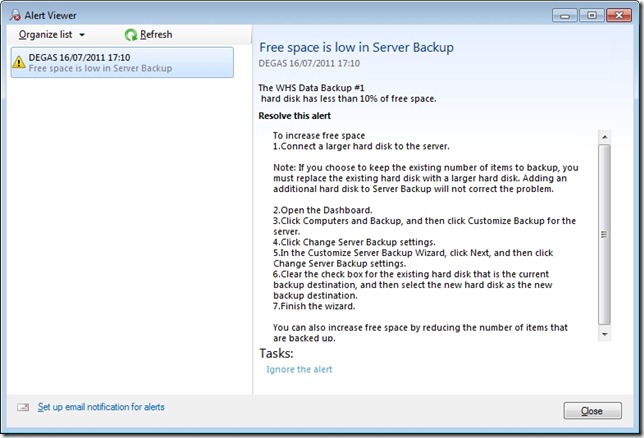Close the window with the red X
This screenshot has width=644, height=438.
point(619,14)
